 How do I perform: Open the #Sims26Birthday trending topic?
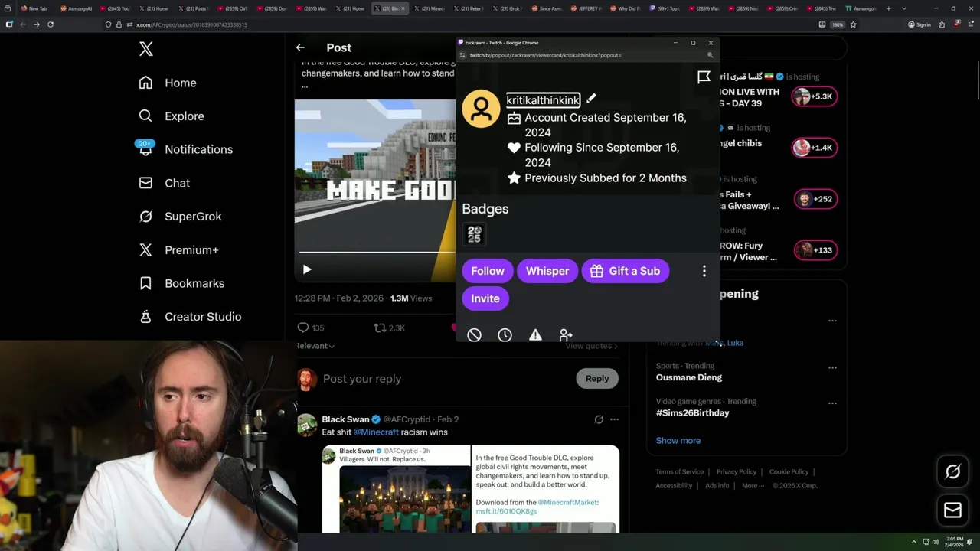tap(692, 413)
